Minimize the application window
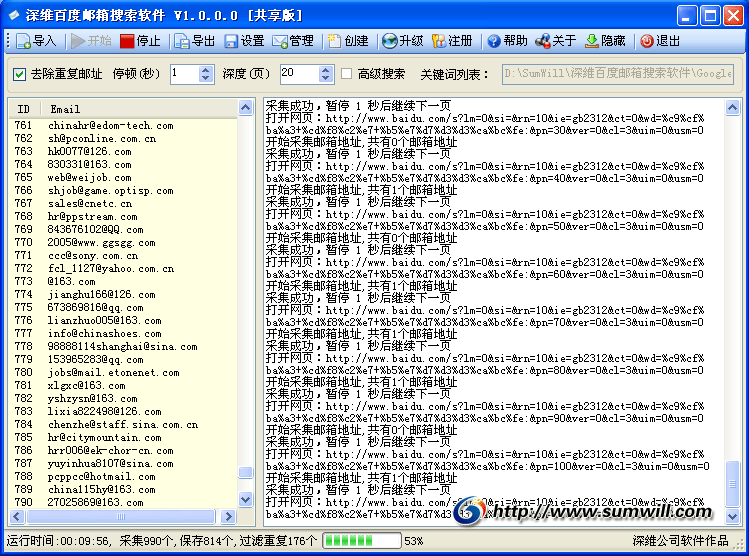 [687, 16]
